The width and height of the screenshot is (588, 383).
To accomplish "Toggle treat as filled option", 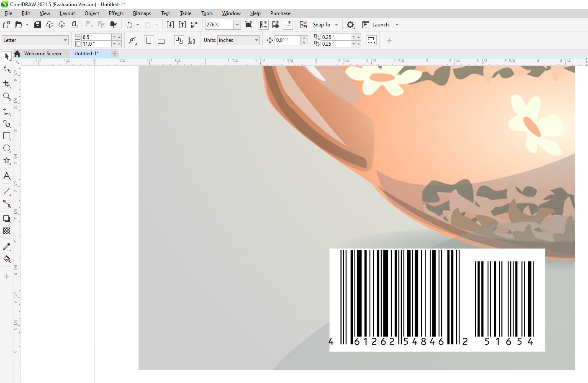I will (371, 40).
